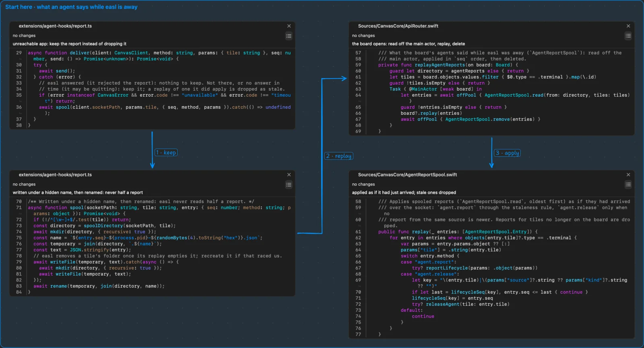Click 'guard !entries.isEmpty else { return }' line
This screenshot has width=644, height=348.
[454, 107]
